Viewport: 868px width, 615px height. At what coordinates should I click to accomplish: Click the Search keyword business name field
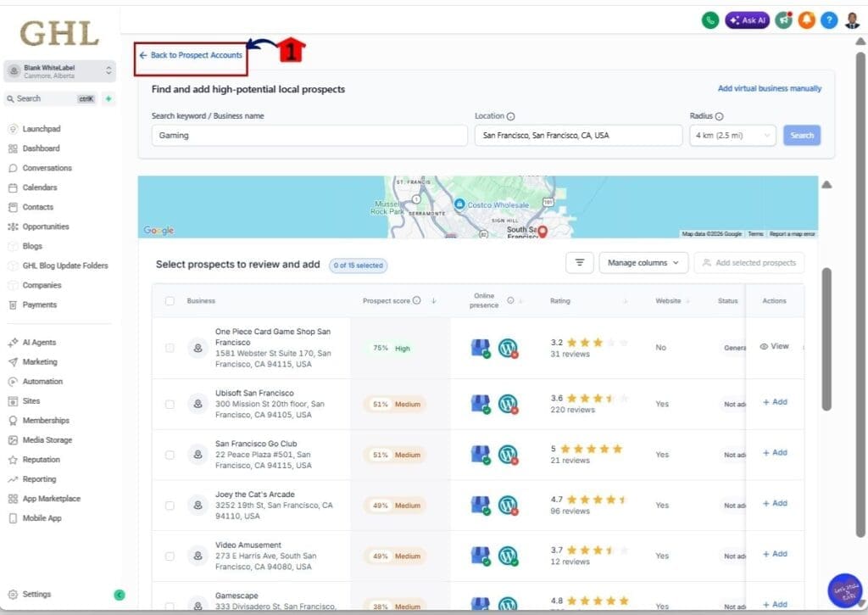[309, 136]
